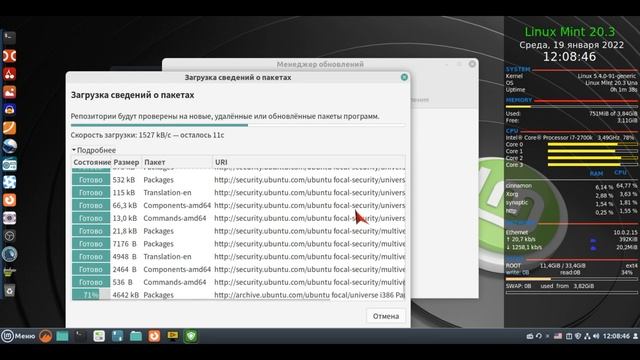Click the Менеджер обновлений window title bar
The width and height of the screenshot is (640, 360).
[320, 64]
